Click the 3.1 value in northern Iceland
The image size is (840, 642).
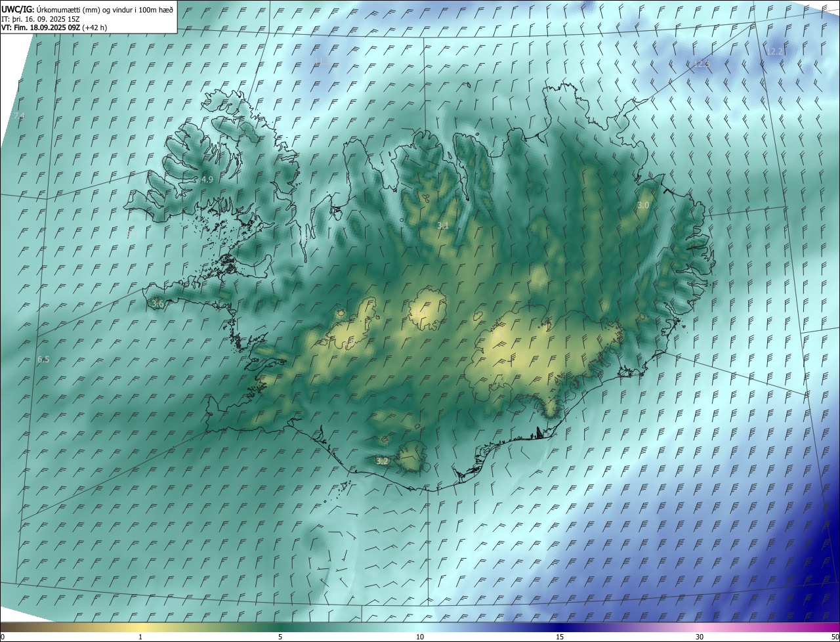point(443,225)
